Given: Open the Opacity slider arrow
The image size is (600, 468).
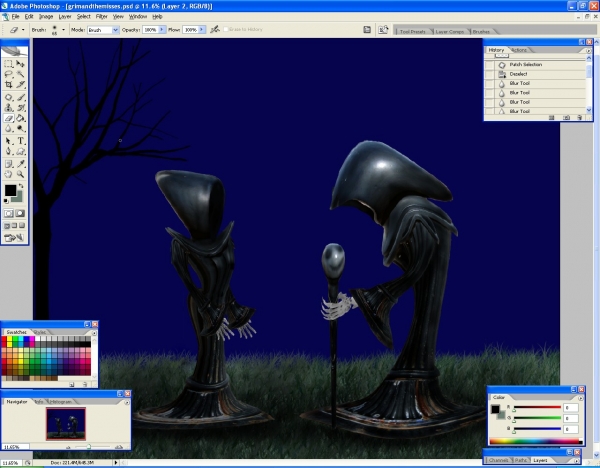Looking at the screenshot, I should [x=162, y=29].
